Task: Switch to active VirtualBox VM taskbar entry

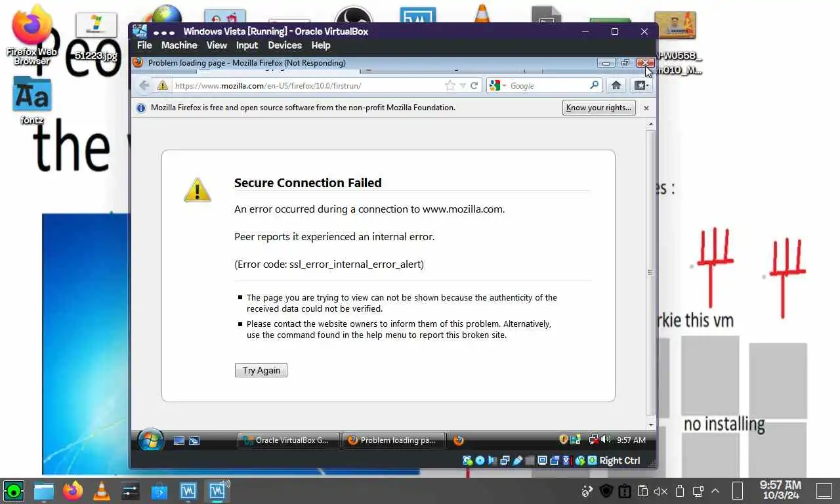Action: pyautogui.click(x=217, y=490)
